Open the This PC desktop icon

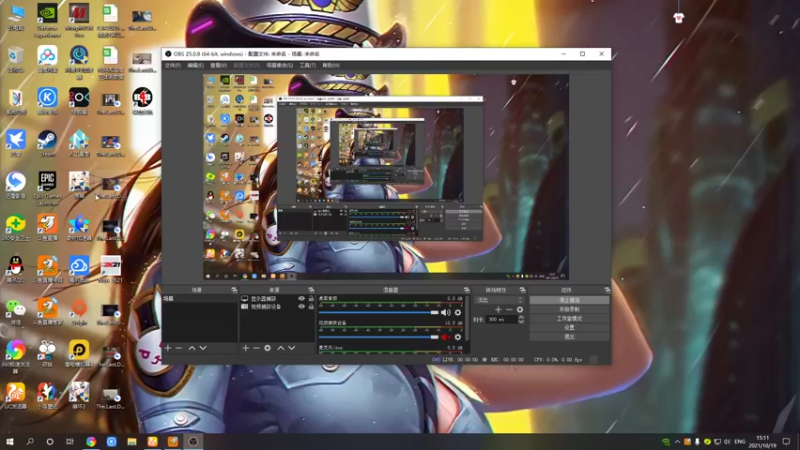[16, 16]
